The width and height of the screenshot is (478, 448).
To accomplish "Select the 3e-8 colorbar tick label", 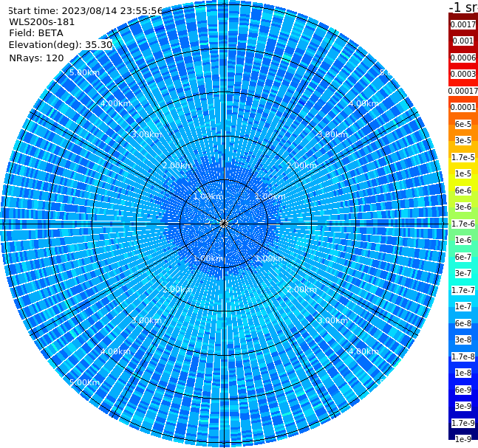I will coord(463,340).
